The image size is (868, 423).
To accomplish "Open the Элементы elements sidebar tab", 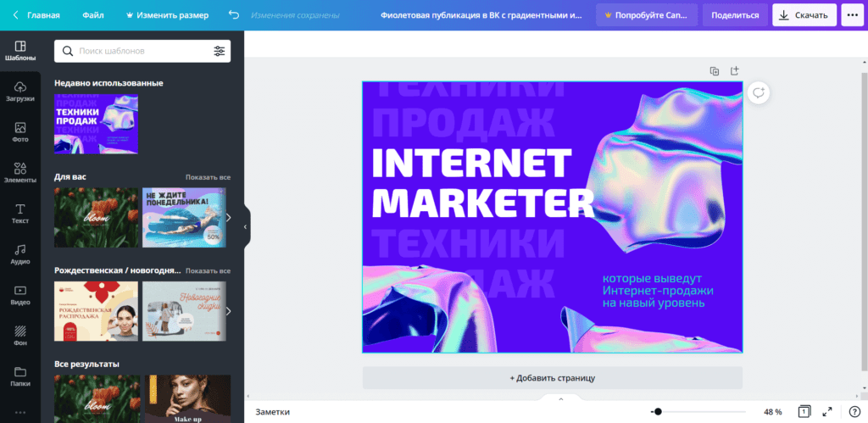I will coord(20,173).
